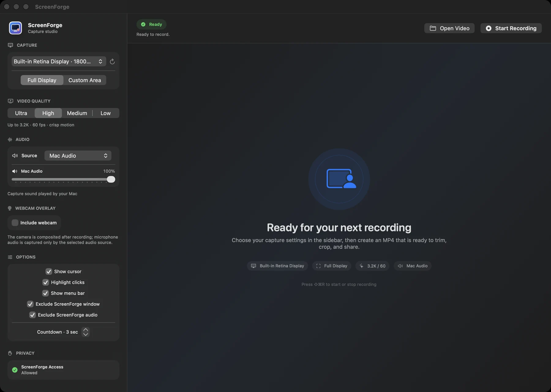Click the Built-in Retina Display summary chip

(x=277, y=266)
